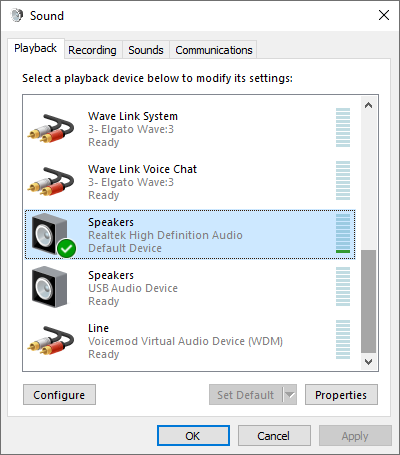Open the Sounds tab
The height and width of the screenshot is (455, 400).
[146, 50]
